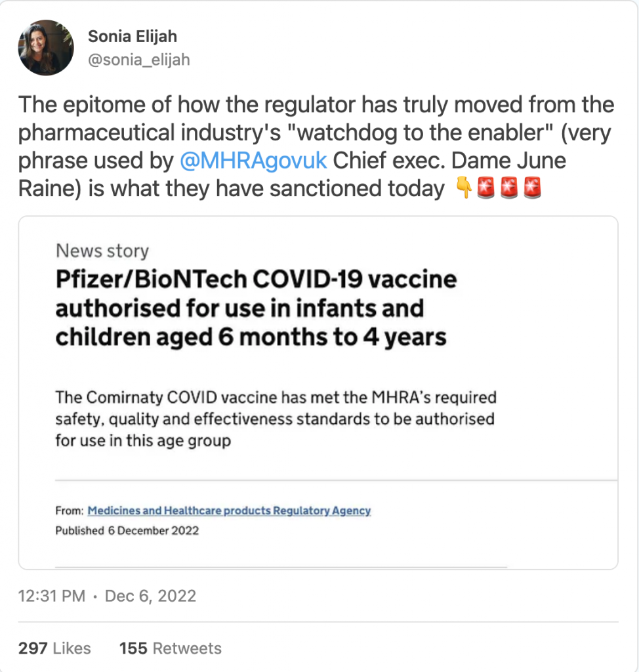Screen dimensions: 639x672
Task: View the 297 Likes list
Action: 54,648
